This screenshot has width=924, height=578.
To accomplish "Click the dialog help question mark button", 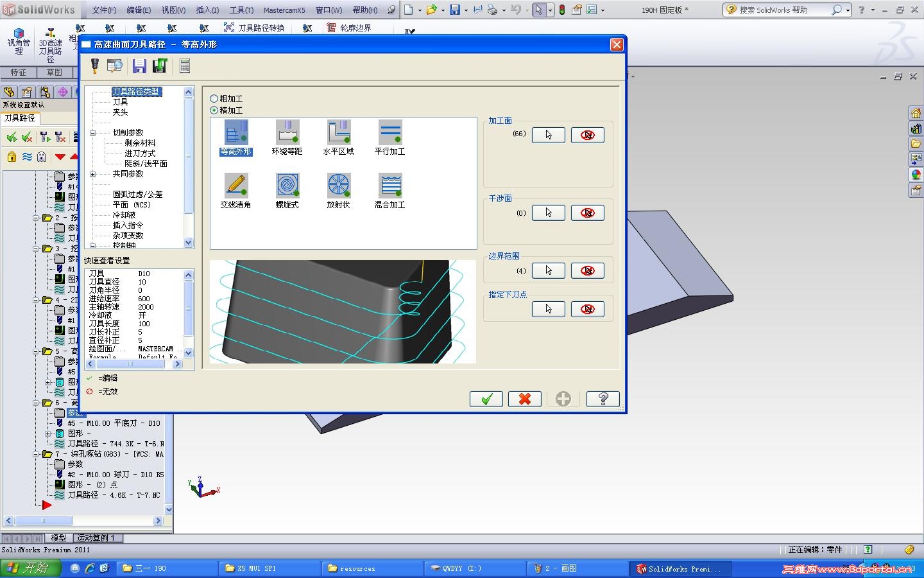I will (603, 399).
